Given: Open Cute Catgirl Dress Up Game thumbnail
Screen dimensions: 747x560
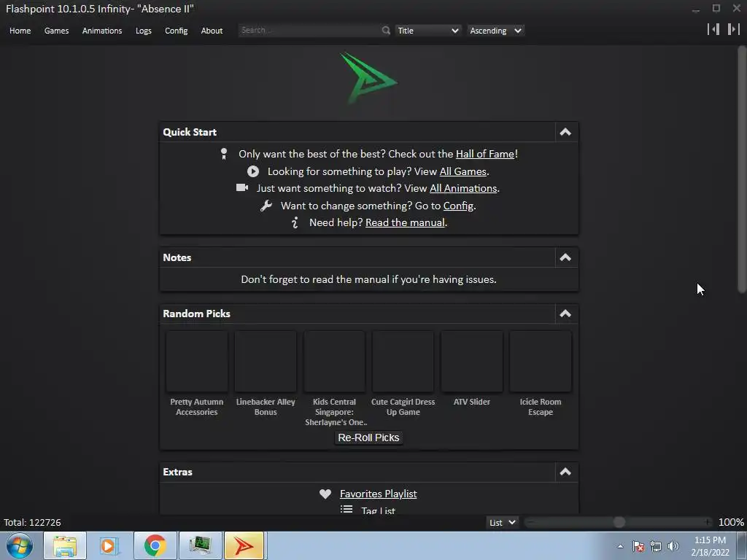Looking at the screenshot, I should [x=403, y=361].
